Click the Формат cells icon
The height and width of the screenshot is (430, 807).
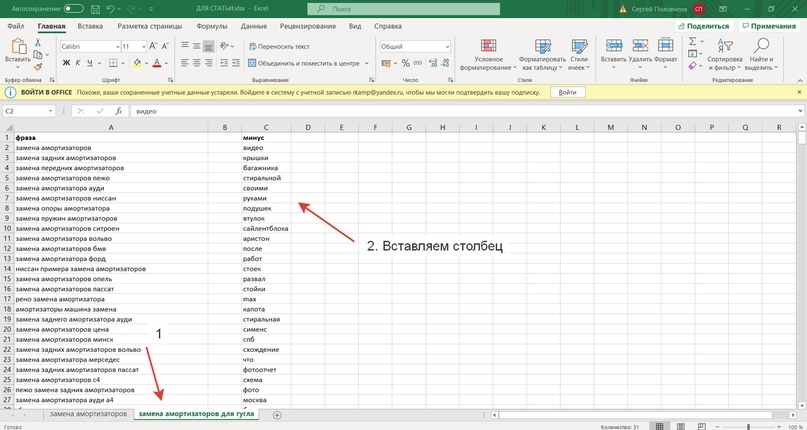point(665,45)
